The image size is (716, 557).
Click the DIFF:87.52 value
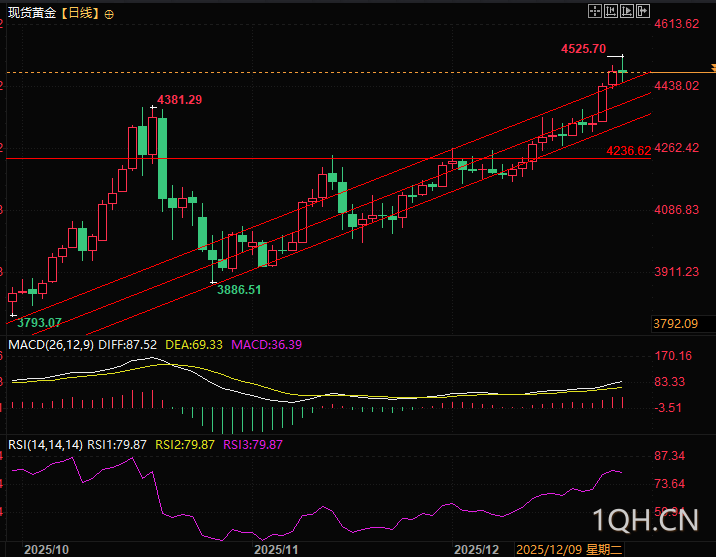coord(127,345)
